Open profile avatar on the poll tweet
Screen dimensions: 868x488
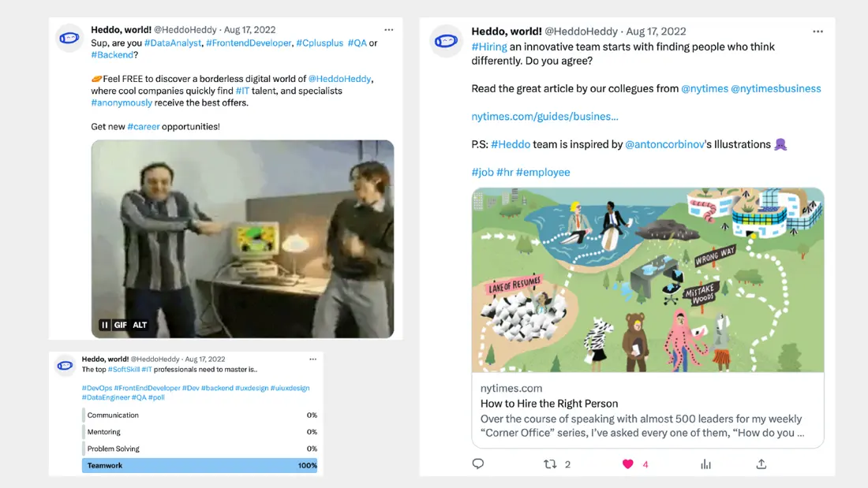pyautogui.click(x=65, y=366)
